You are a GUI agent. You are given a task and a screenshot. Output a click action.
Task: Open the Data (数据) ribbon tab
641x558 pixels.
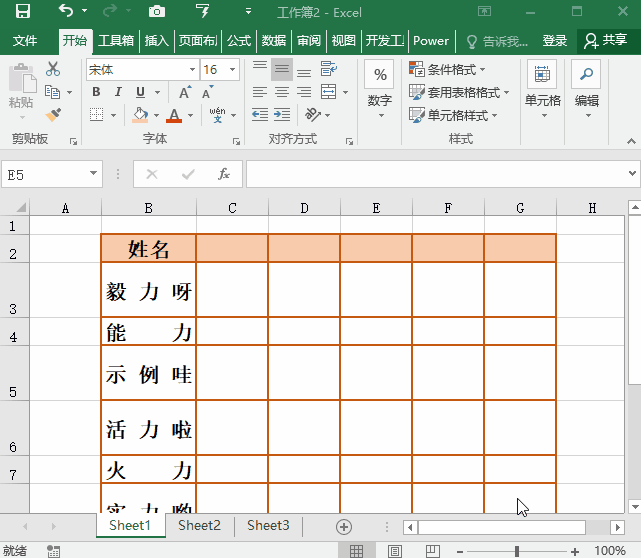click(274, 41)
